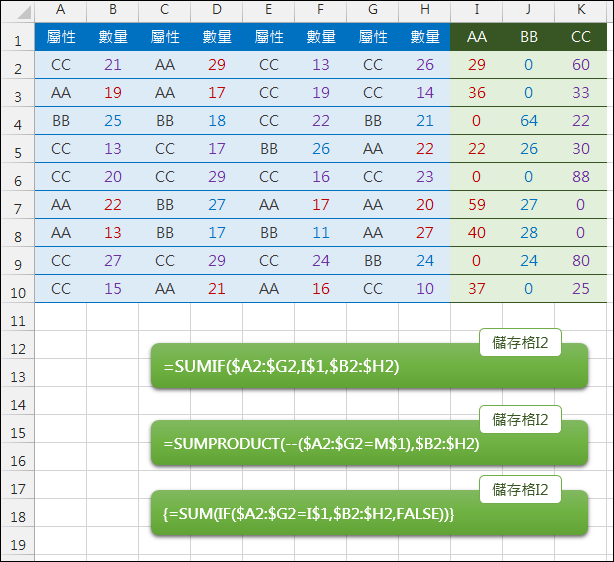Screen dimensions: 614x562
Task: Select row 7 header
Action: tap(18, 205)
